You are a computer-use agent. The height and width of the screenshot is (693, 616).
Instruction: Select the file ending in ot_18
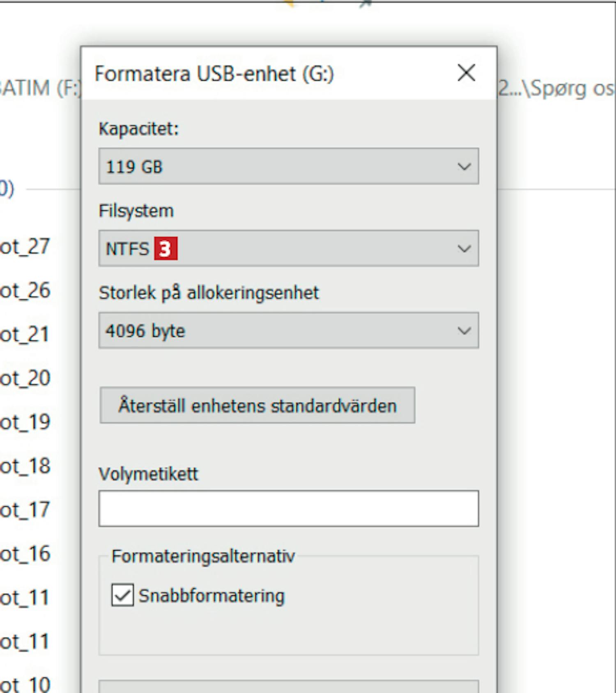pyautogui.click(x=25, y=466)
